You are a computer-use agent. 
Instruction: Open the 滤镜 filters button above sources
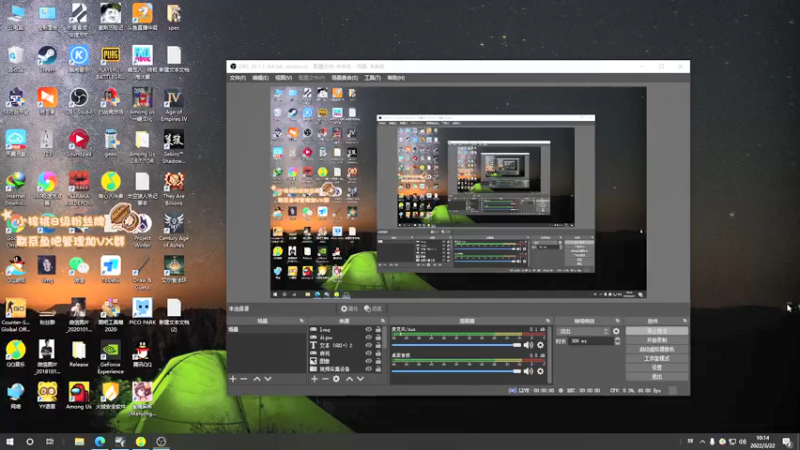(x=373, y=309)
